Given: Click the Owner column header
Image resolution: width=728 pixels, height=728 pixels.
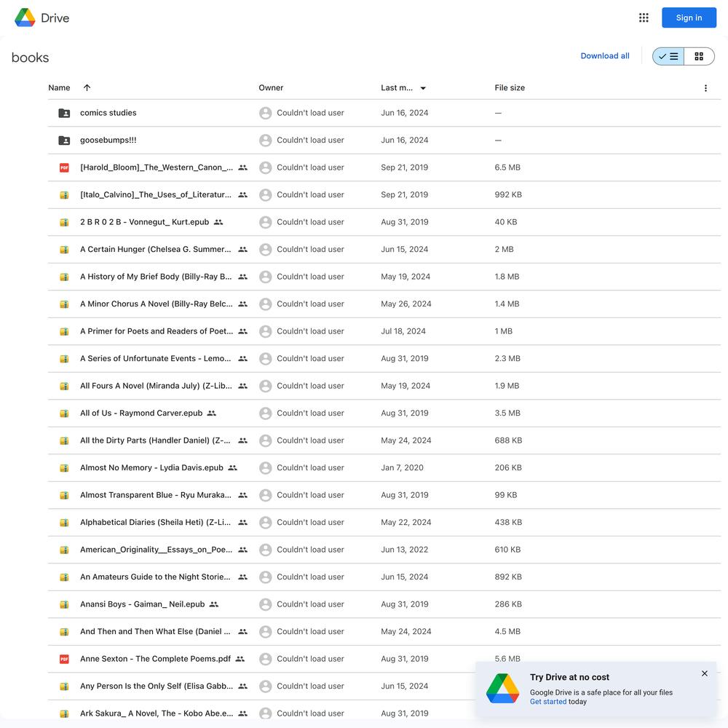Looking at the screenshot, I should click(x=271, y=88).
